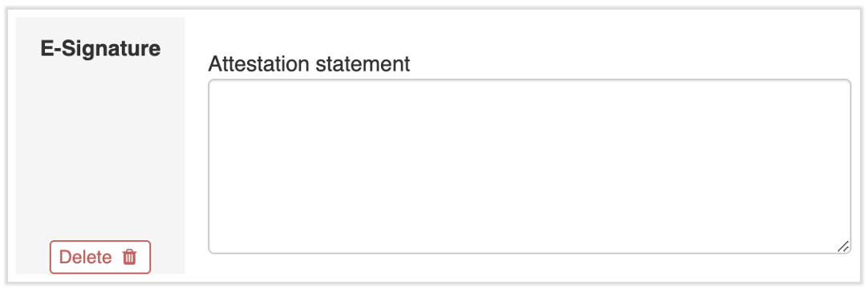Click the Attestation statement label
This screenshot has height=289, width=868.
309,63
